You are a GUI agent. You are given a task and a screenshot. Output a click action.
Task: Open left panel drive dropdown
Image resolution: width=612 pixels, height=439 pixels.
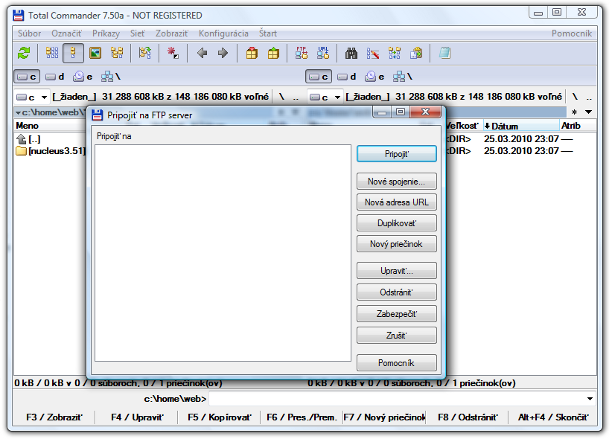click(32, 97)
